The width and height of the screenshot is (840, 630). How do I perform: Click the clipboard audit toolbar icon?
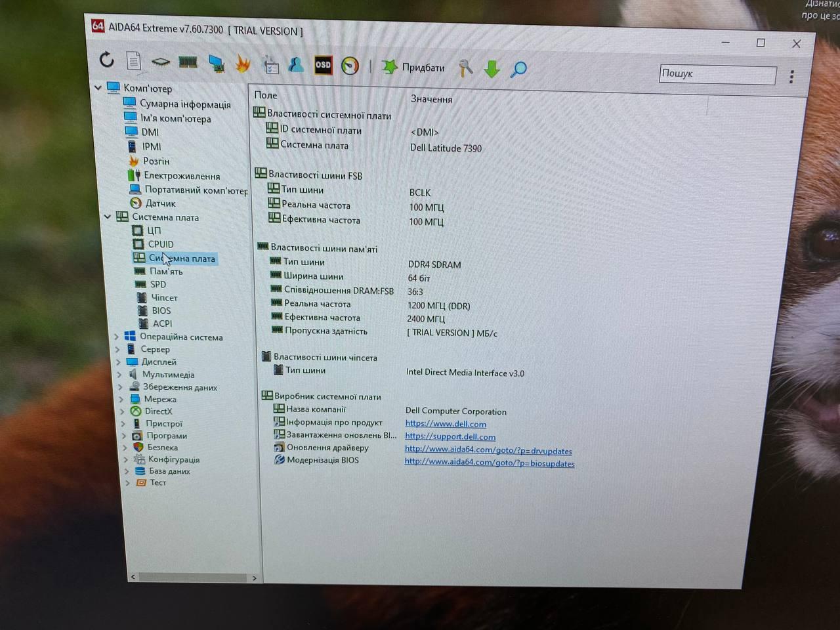click(x=270, y=64)
